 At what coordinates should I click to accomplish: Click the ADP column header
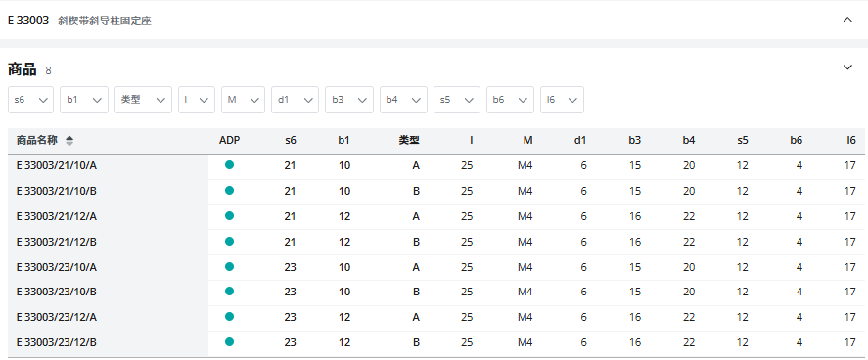(230, 141)
